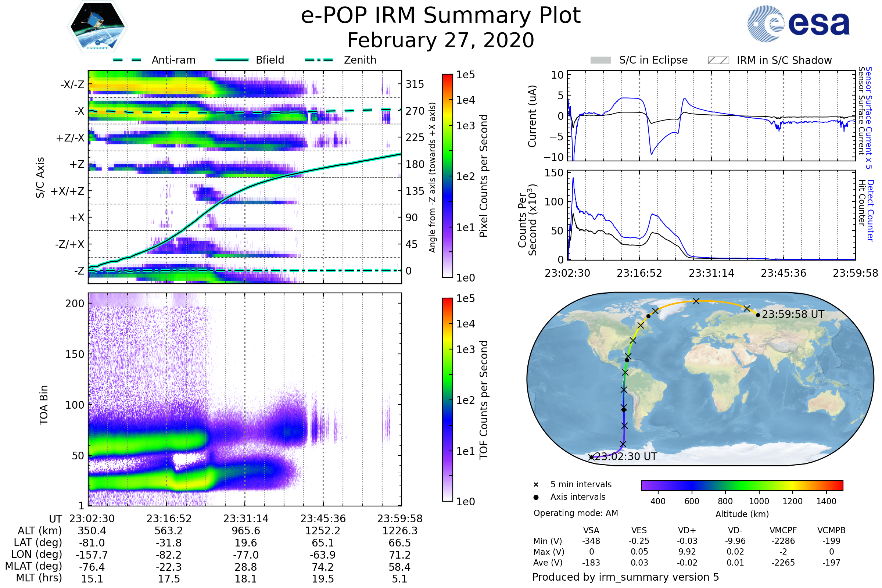Click the 23:31:14 tick under TOA plot
Image resolution: width=882 pixels, height=588 pixels.
tap(245, 518)
